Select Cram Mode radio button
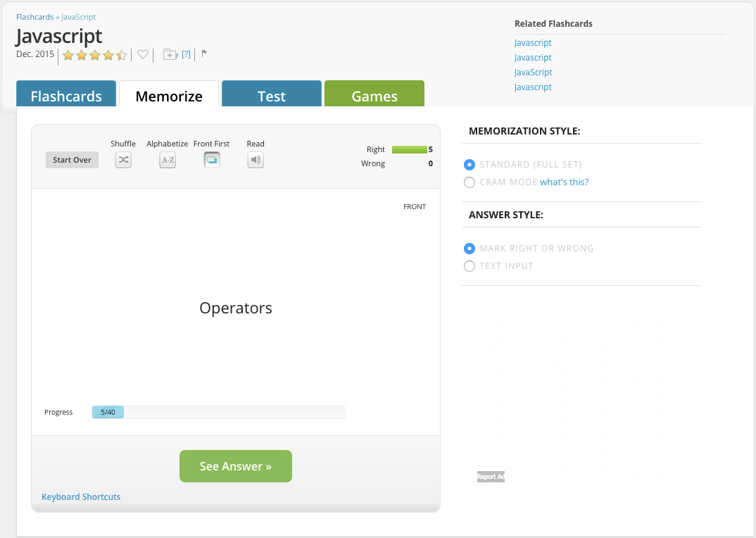This screenshot has height=538, width=756. (x=469, y=182)
